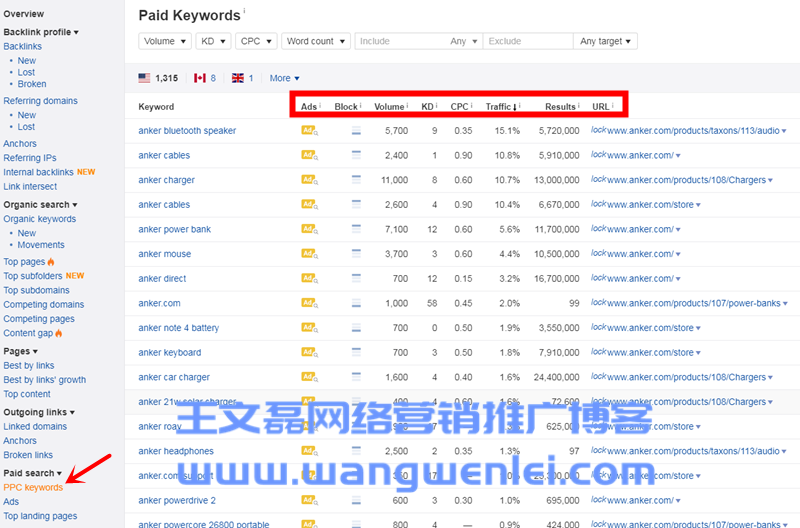This screenshot has width=800, height=528.
Task: Open the Word count filter dropdown
Action: (315, 41)
